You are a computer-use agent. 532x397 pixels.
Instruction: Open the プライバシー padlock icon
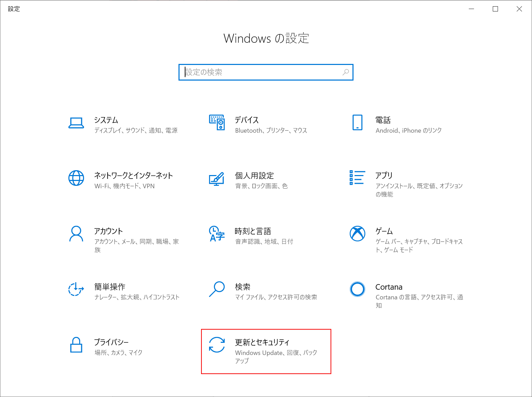tap(76, 345)
